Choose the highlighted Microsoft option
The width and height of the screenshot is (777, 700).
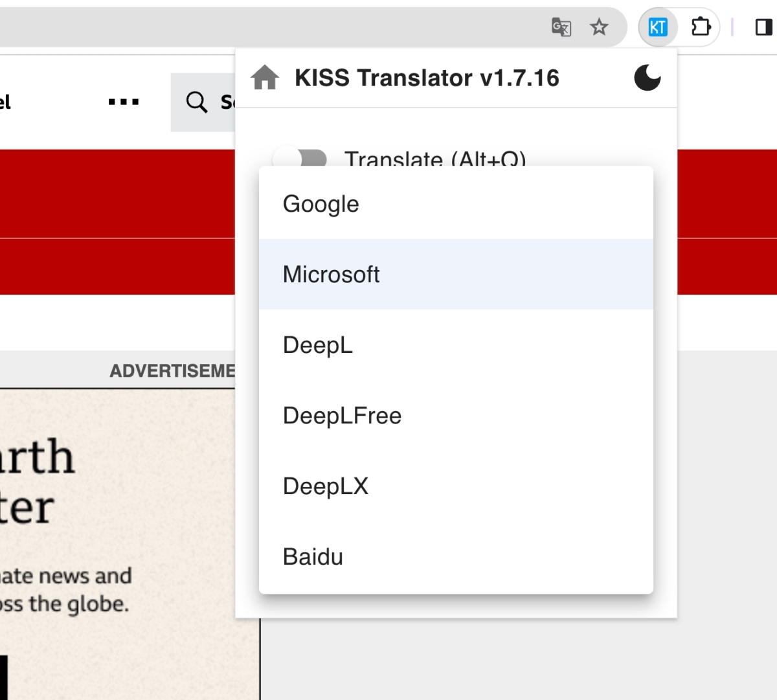click(x=331, y=275)
